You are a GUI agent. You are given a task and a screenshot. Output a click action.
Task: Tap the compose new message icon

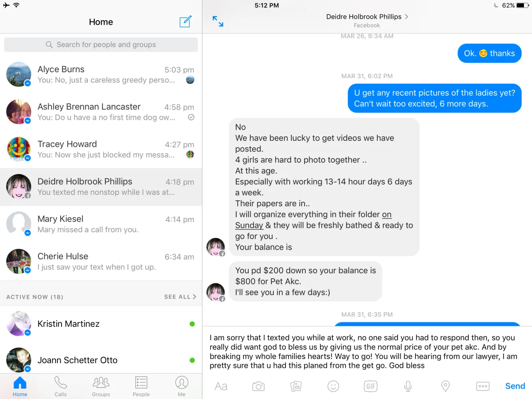[x=185, y=22]
